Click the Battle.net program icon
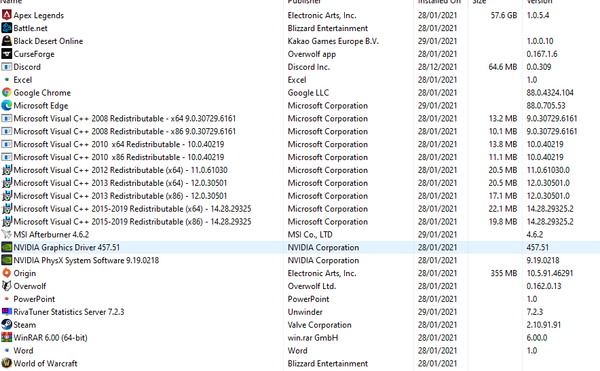The height and width of the screenshot is (371, 600). pos(7,28)
